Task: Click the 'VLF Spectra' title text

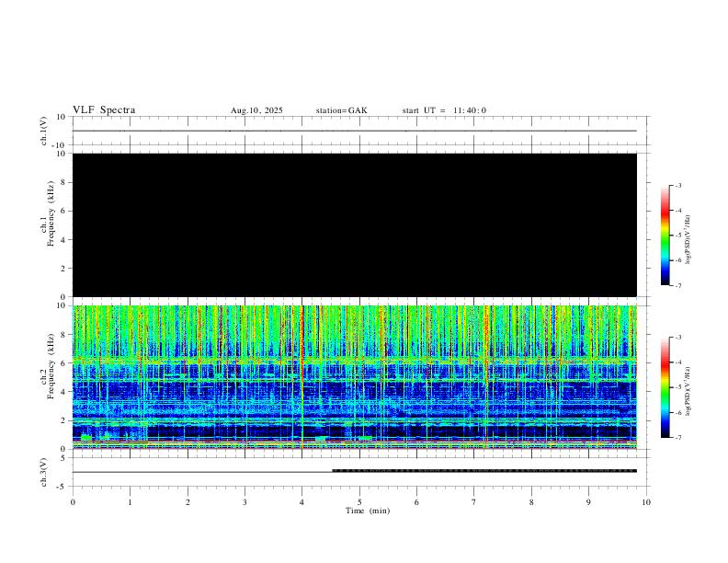Action: coord(104,110)
